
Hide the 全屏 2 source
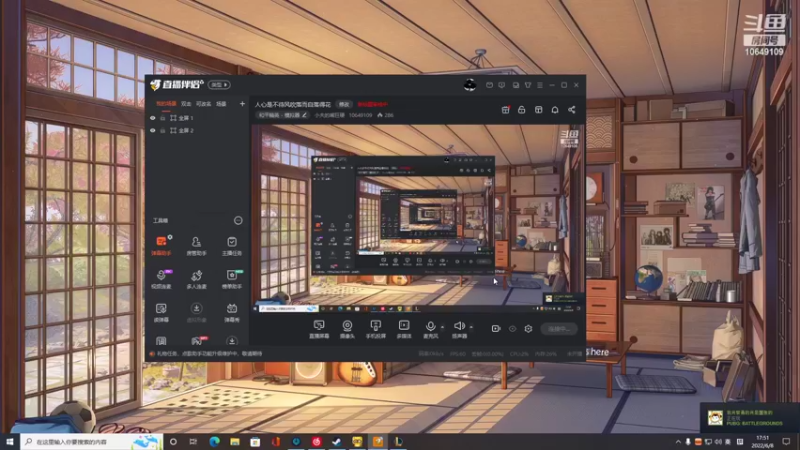pos(153,131)
